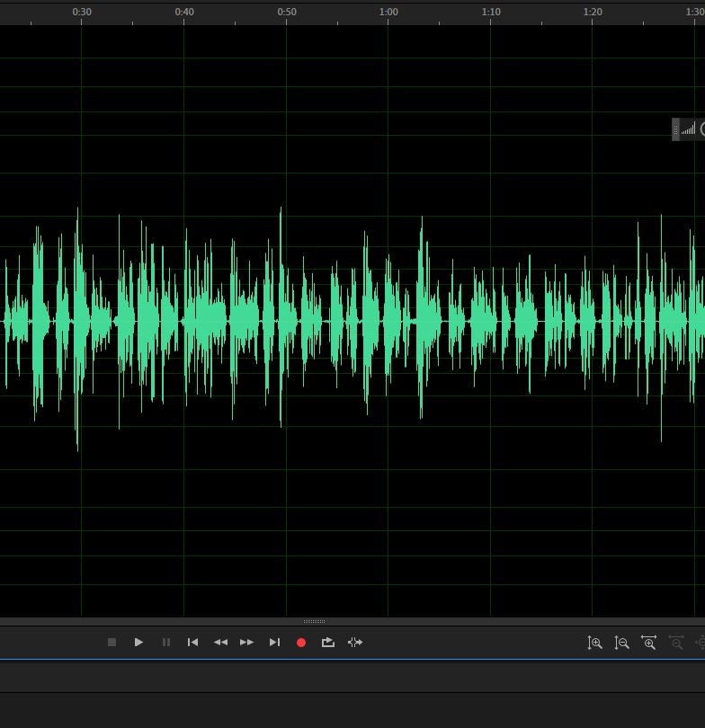
Task: Start recording with the red Record button
Action: [x=301, y=643]
